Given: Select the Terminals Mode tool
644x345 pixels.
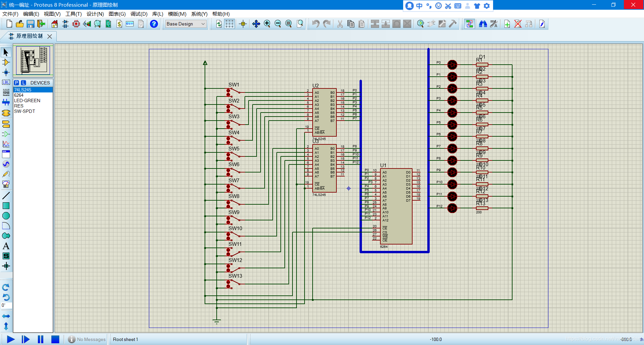Looking at the screenshot, I should tap(6, 124).
